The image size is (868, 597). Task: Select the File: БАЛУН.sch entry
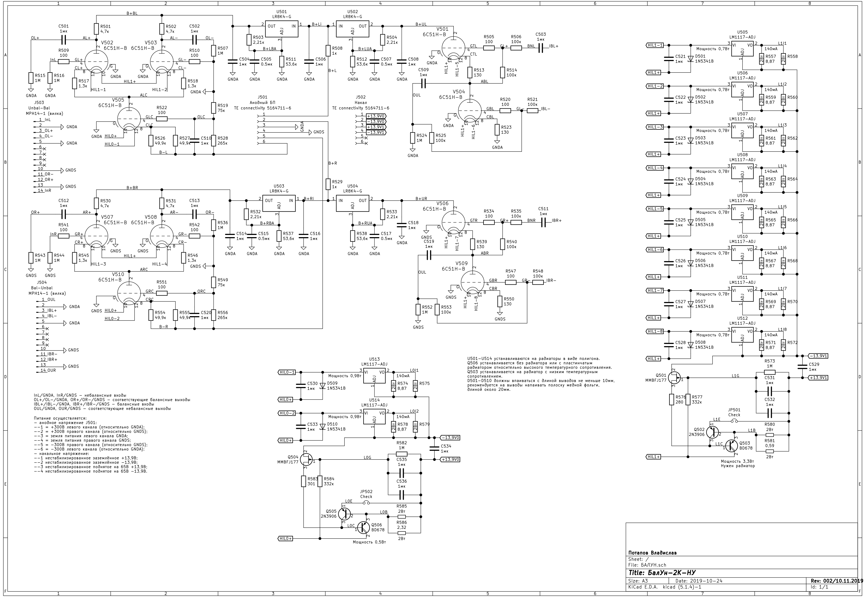click(647, 565)
